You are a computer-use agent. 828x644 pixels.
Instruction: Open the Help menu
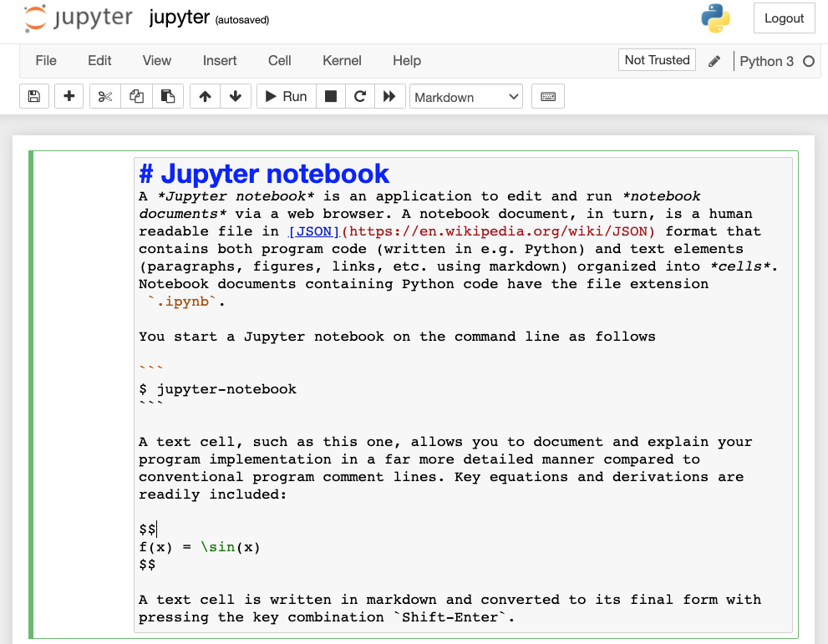coord(407,61)
